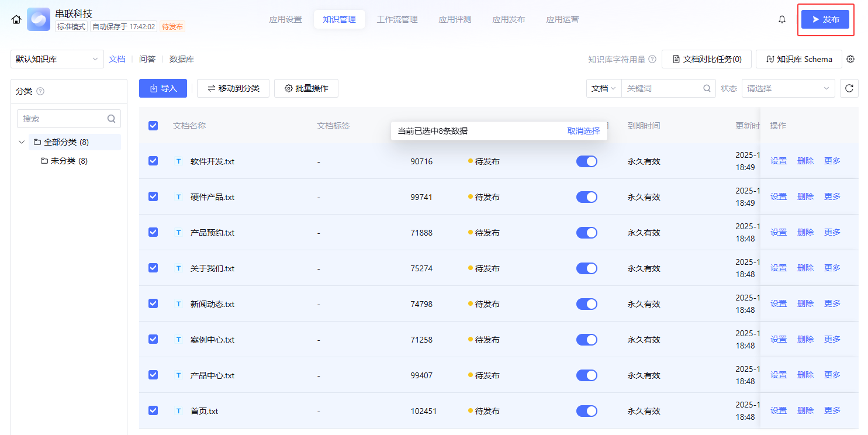
Task: Click 删除 for 首页.txt
Action: (805, 410)
